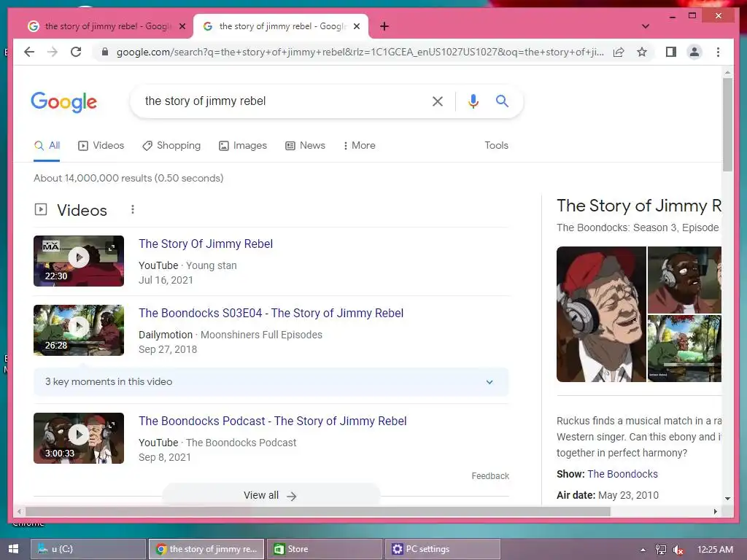Viewport: 747px width, 560px height.
Task: Open top-right knowledge panel image of Ruckus
Action: [684, 279]
